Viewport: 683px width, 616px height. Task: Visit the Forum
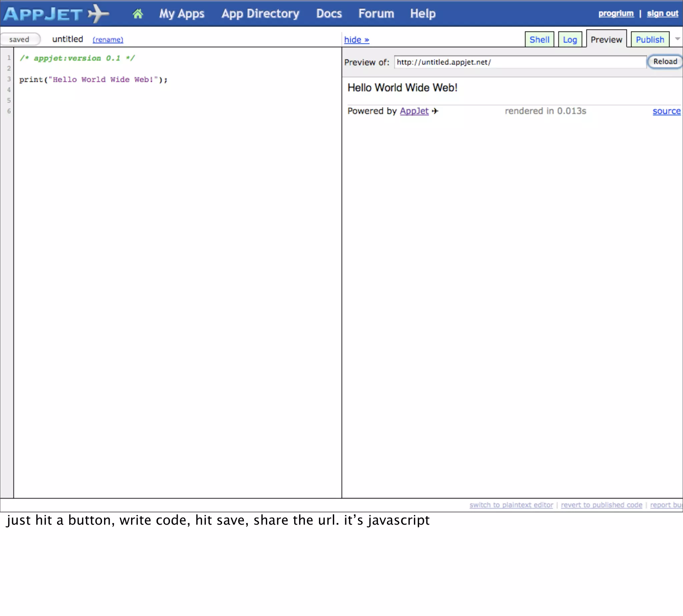[376, 14]
